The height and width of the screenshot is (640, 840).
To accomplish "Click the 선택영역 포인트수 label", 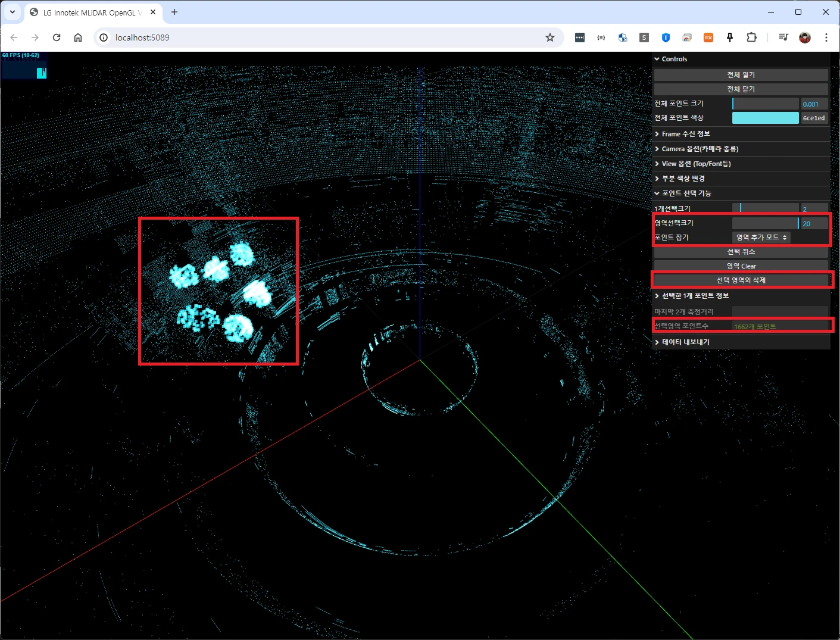I will pos(682,326).
